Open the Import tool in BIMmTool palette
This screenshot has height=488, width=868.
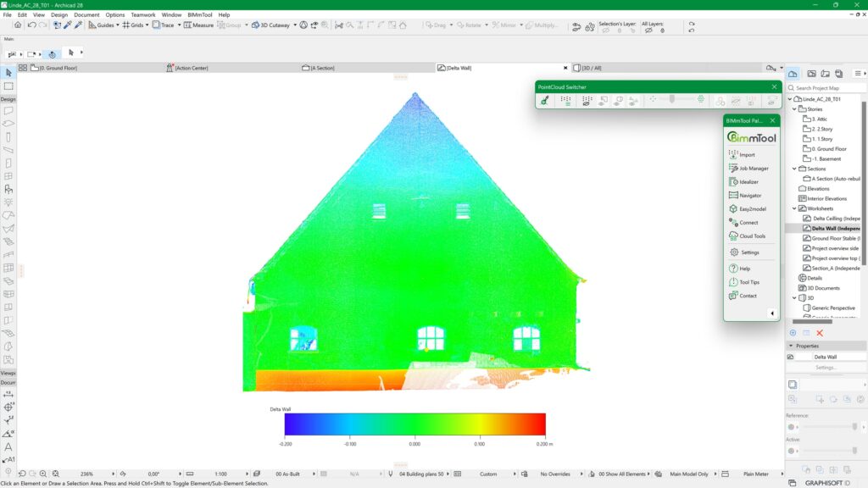(750, 155)
